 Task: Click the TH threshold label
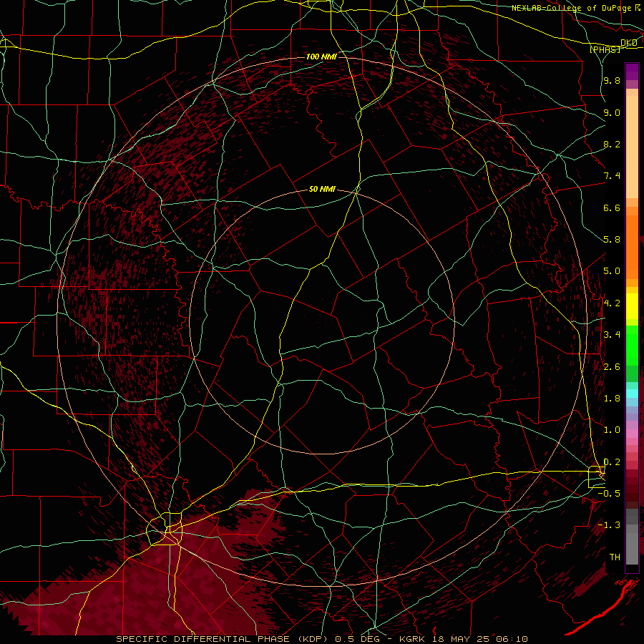coord(615,557)
